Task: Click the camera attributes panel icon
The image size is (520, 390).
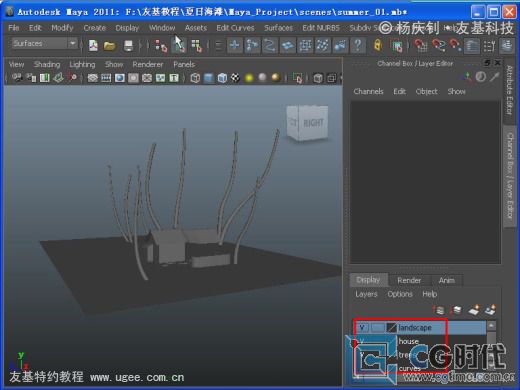Action: [x=31, y=78]
